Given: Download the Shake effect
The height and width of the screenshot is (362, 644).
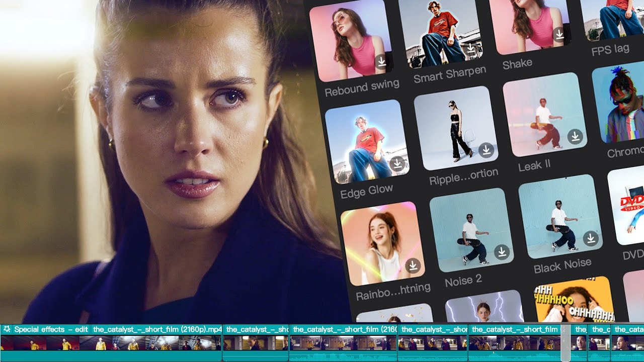Looking at the screenshot, I should point(559,35).
